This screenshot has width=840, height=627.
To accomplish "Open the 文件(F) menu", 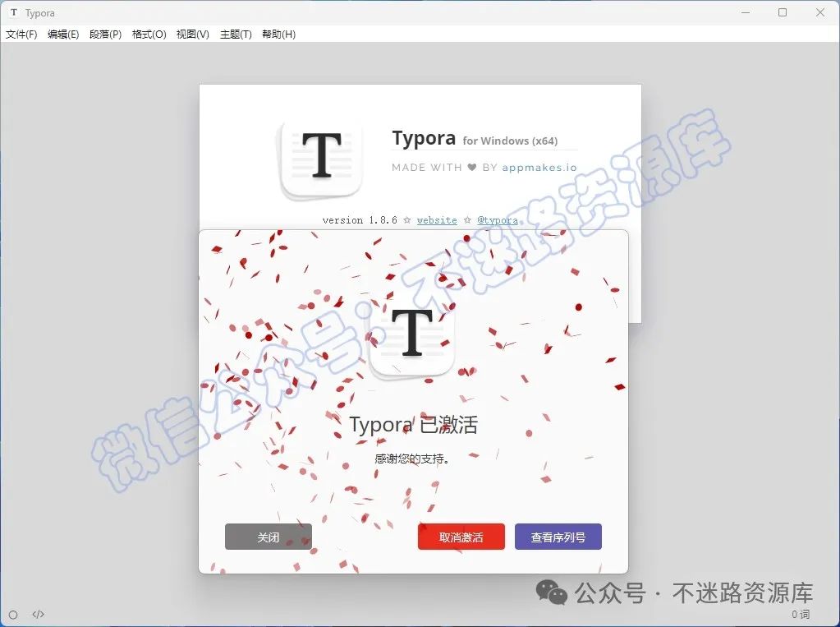I will coord(21,35).
